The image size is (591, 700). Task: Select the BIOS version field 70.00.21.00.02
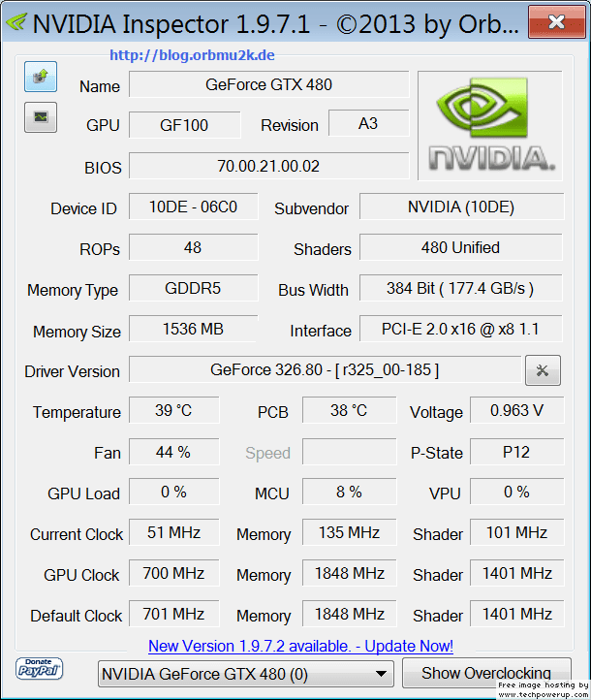(x=269, y=166)
